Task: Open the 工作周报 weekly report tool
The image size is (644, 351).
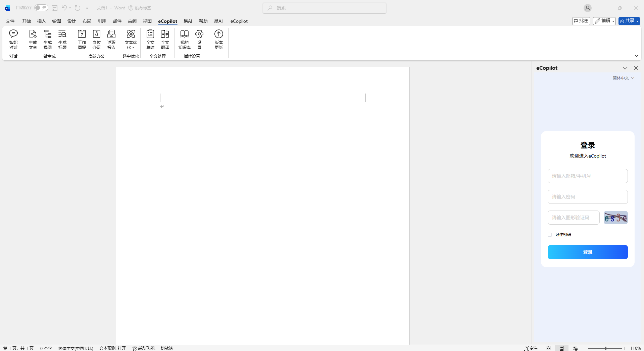Action: pyautogui.click(x=82, y=39)
